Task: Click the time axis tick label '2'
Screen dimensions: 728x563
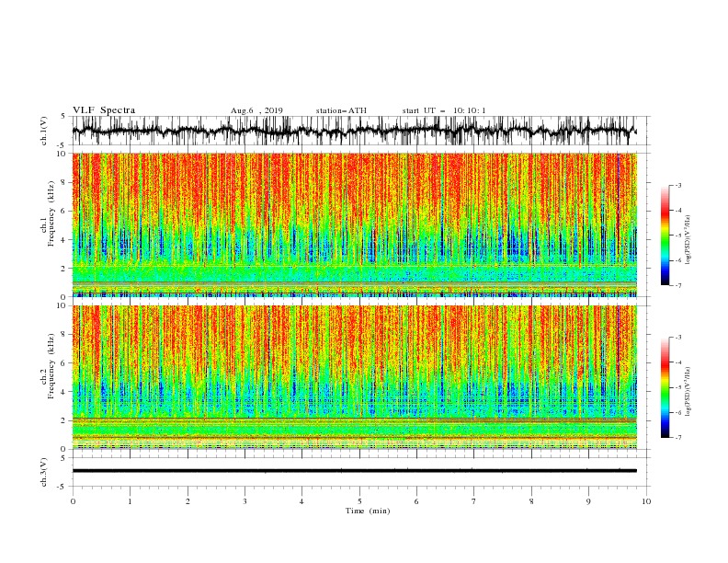Action: (x=188, y=501)
